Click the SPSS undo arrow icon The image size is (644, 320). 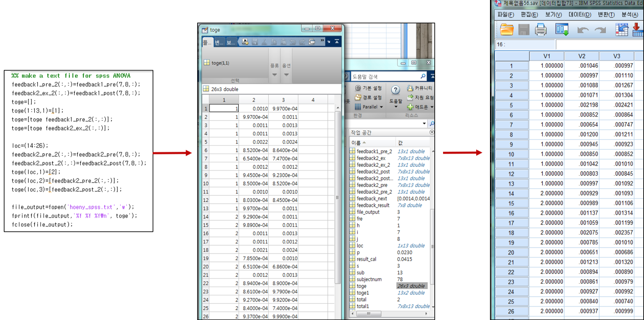click(583, 30)
